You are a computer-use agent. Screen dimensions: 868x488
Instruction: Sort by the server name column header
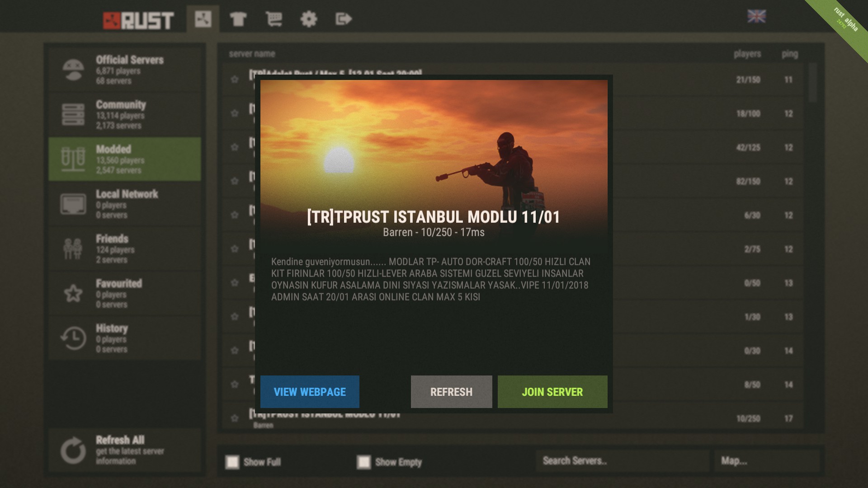click(x=252, y=54)
